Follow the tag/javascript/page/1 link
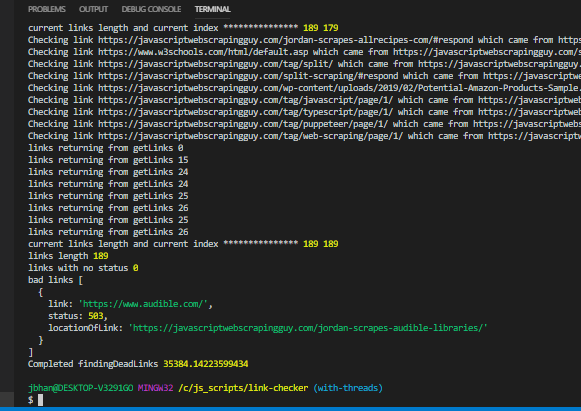 pyautogui.click(x=245, y=100)
